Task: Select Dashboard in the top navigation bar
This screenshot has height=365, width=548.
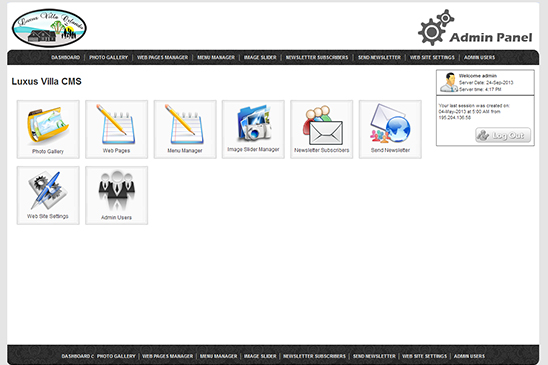Action: pyautogui.click(x=65, y=57)
